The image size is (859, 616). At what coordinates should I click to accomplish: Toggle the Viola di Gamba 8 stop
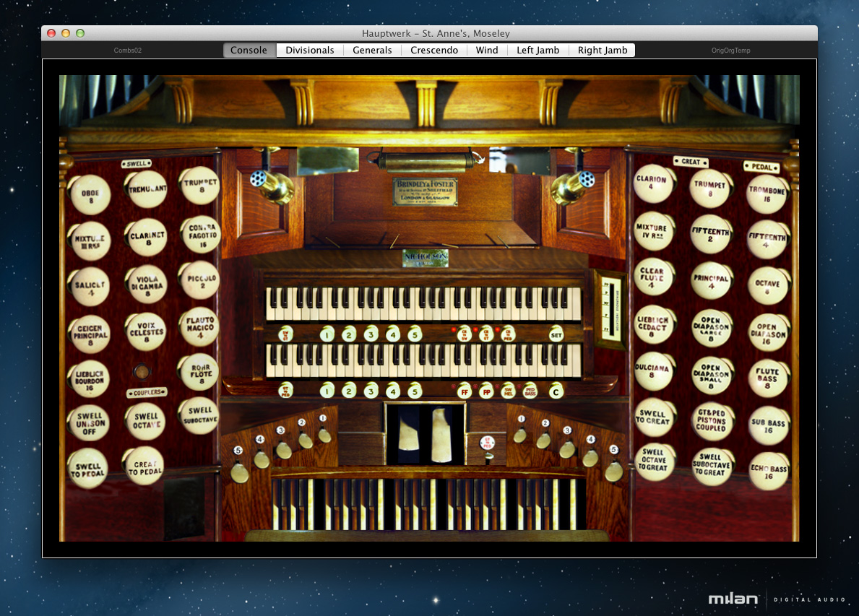[x=146, y=285]
